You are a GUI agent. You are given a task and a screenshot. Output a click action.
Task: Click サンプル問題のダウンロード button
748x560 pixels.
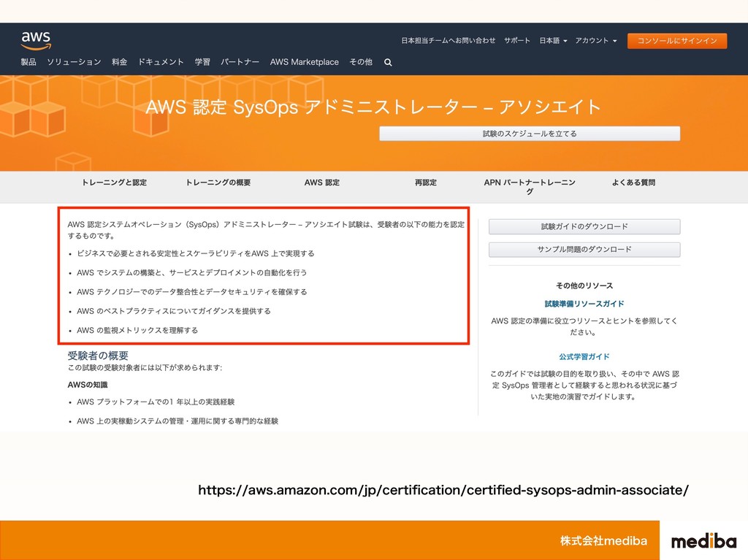coord(584,250)
